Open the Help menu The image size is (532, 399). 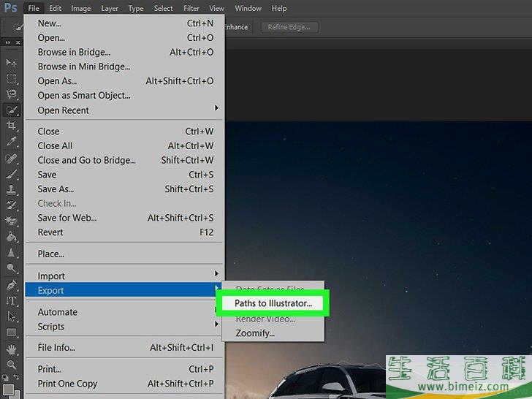click(279, 8)
